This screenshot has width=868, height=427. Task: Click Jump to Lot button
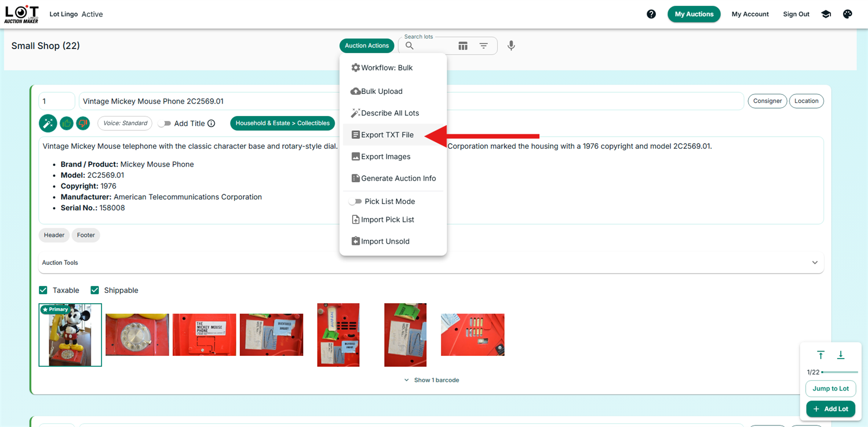tap(831, 388)
